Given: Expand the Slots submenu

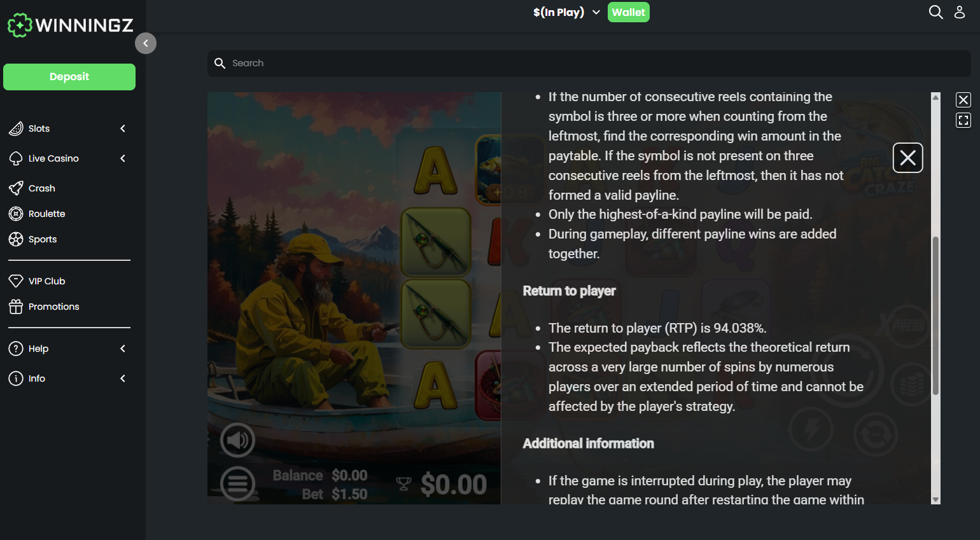Looking at the screenshot, I should pos(69,128).
